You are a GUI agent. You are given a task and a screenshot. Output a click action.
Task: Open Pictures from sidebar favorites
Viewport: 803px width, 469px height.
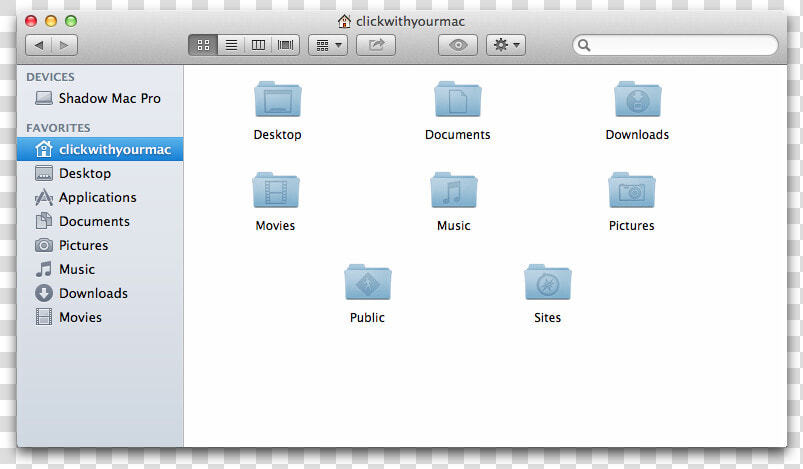click(100, 245)
